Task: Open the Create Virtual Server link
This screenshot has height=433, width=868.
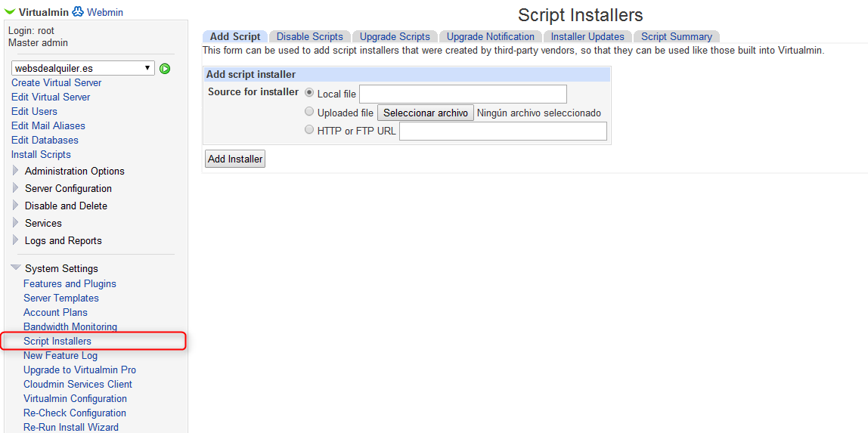Action: point(56,82)
